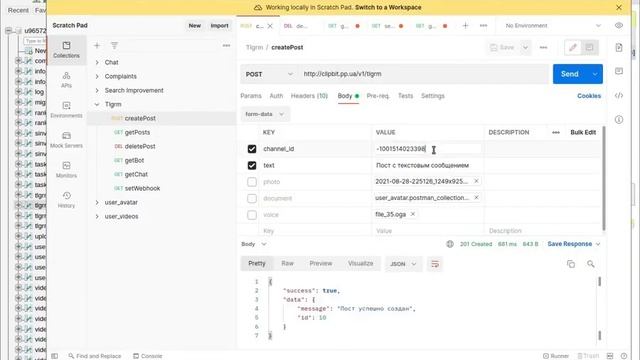Click the comment mode icon beside pencil
The width and height of the screenshot is (640, 360).
pos(589,47)
